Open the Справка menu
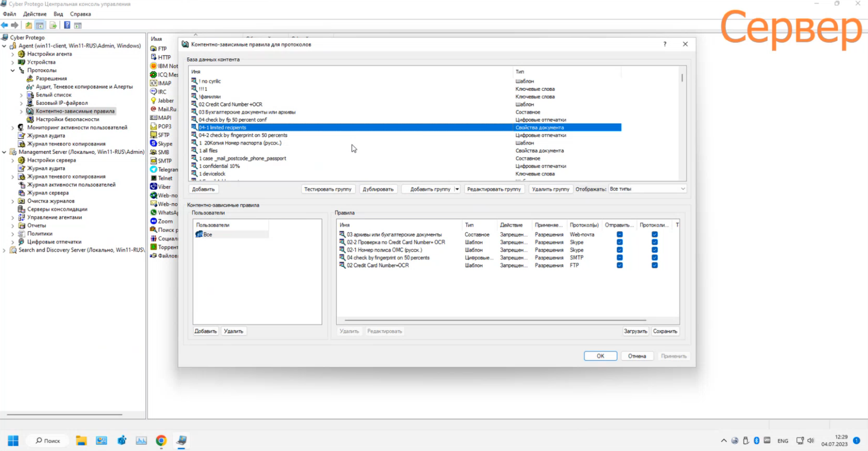The image size is (868, 451). (80, 14)
